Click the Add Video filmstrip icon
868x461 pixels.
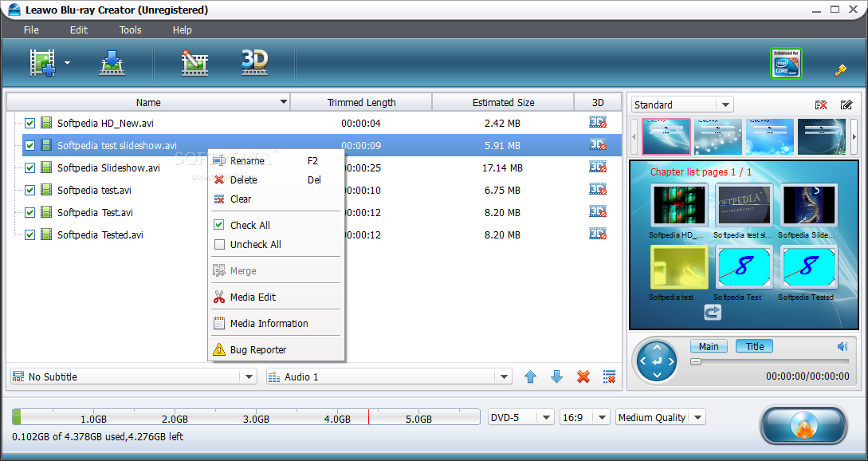pos(42,62)
